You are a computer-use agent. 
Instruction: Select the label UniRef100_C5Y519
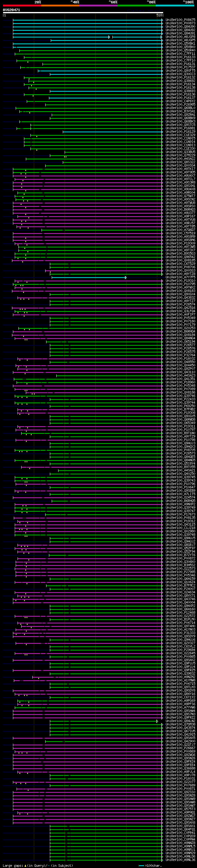tap(180, 233)
